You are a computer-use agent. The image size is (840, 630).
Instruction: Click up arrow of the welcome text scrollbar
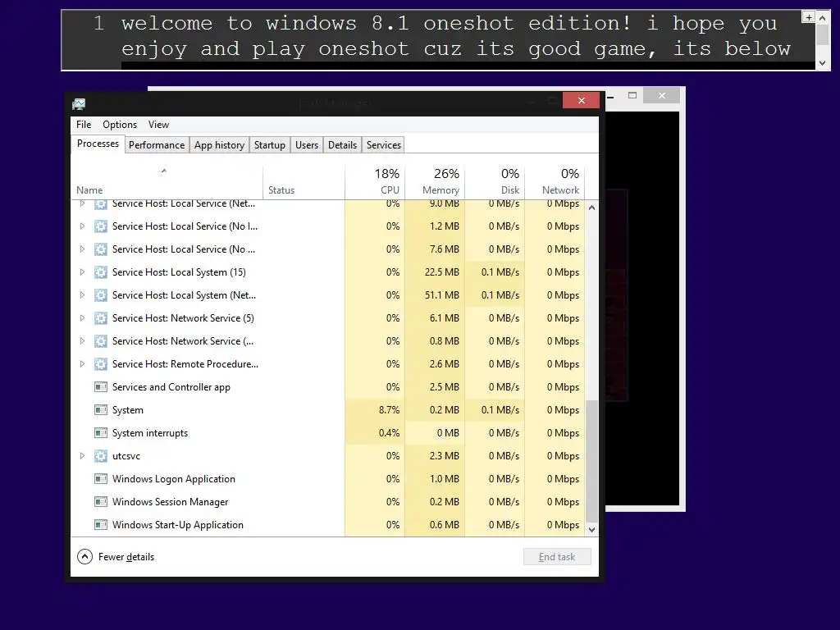[822, 18]
